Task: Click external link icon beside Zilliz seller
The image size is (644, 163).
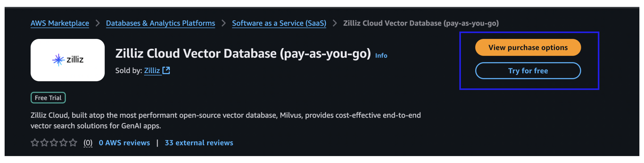Action: pos(166,70)
